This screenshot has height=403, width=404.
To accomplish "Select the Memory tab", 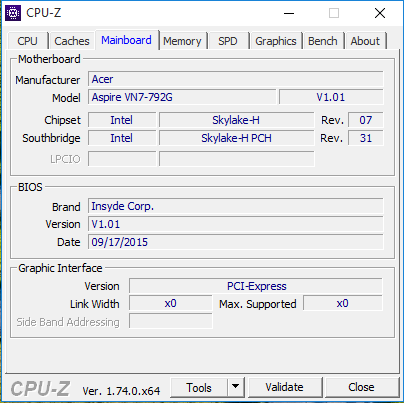I will pos(182,41).
